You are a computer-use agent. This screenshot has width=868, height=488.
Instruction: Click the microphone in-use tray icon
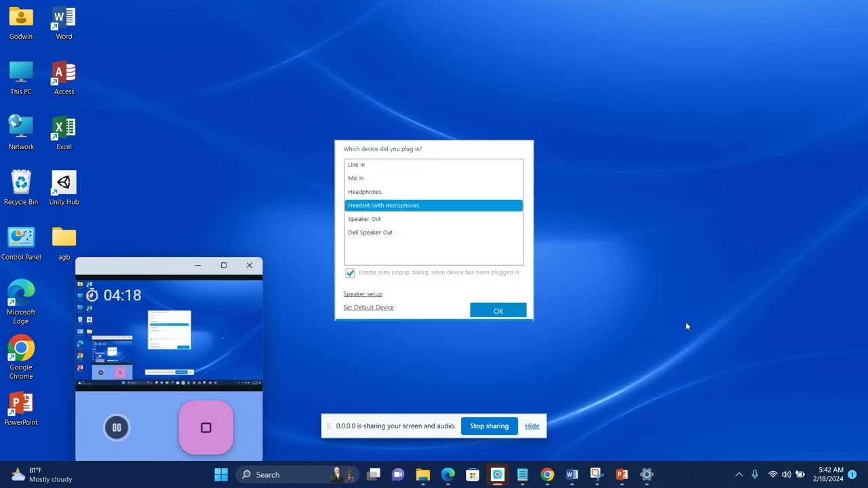coord(755,474)
